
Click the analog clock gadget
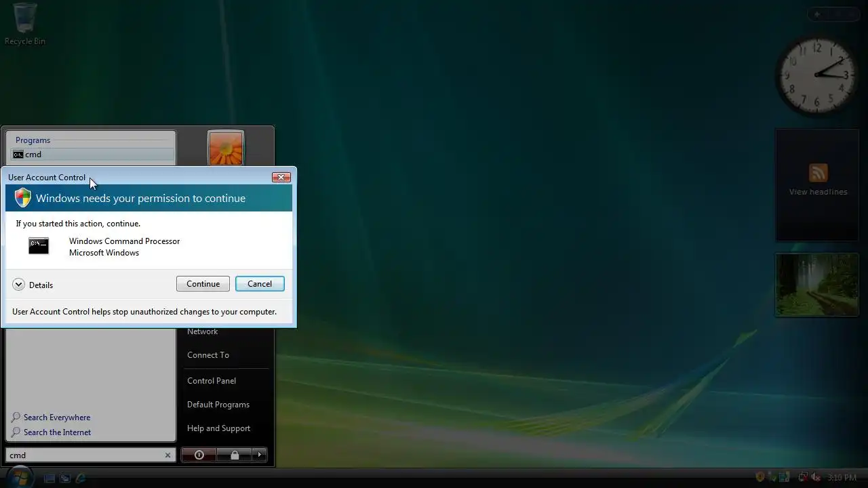[x=816, y=75]
